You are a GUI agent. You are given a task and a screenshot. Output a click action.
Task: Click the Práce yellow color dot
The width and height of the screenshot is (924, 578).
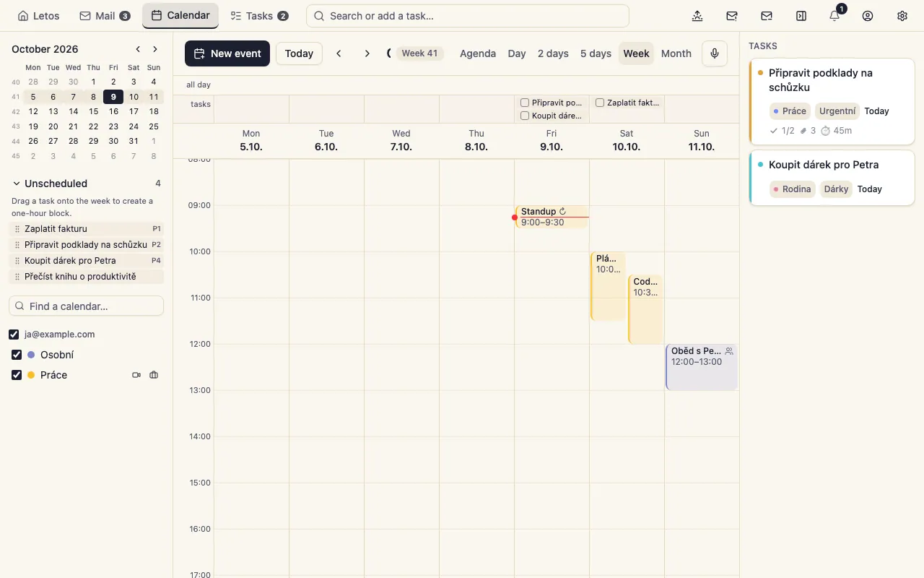31,375
